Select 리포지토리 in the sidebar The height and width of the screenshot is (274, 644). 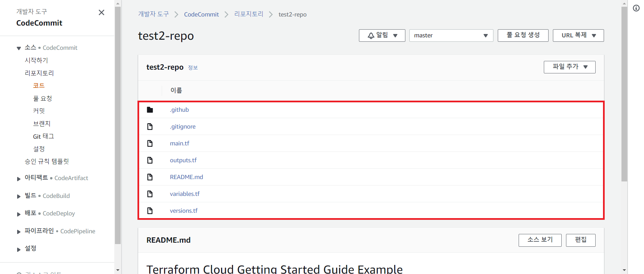(x=39, y=73)
